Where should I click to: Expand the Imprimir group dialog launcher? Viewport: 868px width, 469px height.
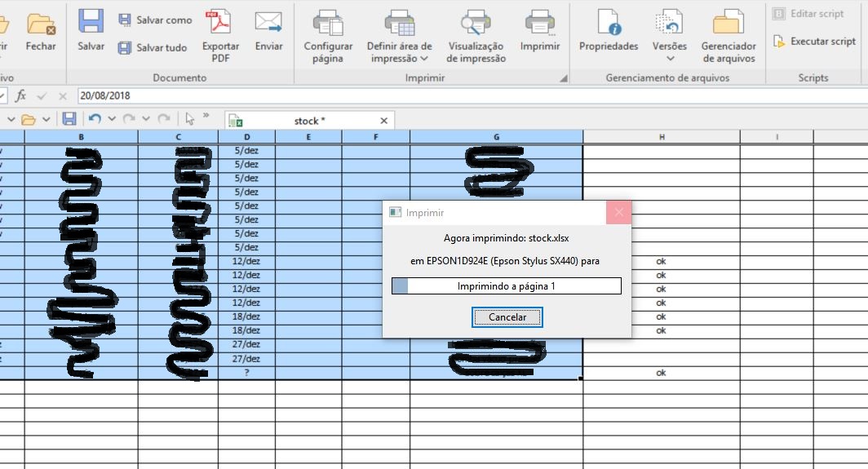pyautogui.click(x=563, y=78)
